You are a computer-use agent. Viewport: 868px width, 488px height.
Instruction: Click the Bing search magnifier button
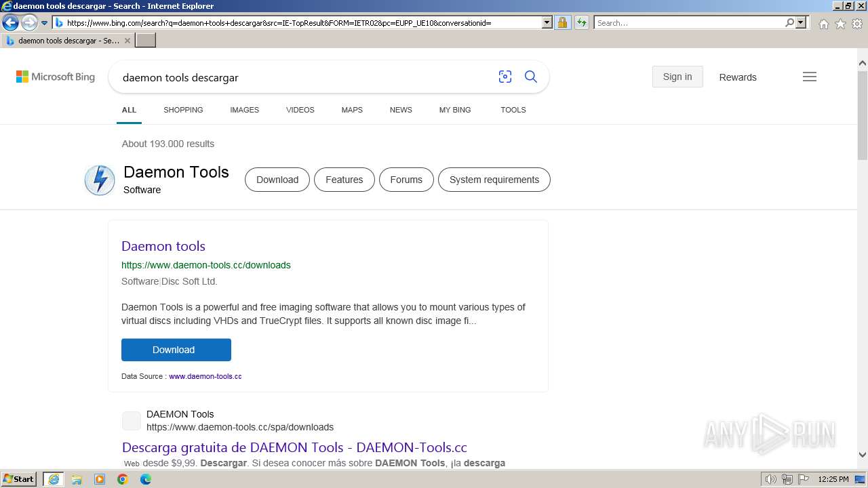pyautogui.click(x=531, y=77)
